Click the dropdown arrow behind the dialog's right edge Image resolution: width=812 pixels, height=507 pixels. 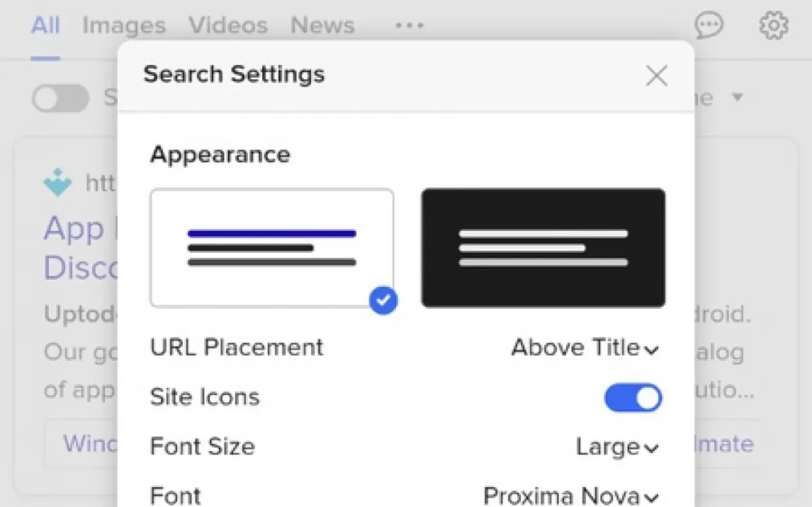(x=738, y=97)
